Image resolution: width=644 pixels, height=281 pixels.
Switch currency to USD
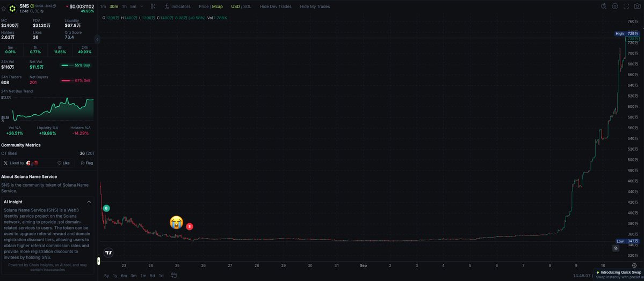(x=235, y=6)
